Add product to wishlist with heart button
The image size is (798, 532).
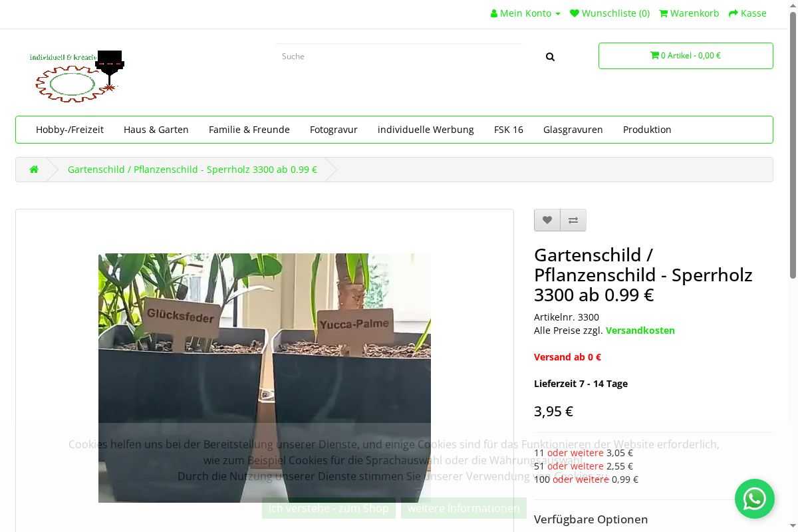coord(547,220)
